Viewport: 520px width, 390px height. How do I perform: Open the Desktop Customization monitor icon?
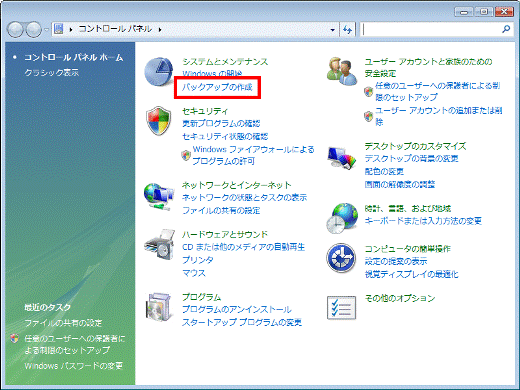(341, 157)
